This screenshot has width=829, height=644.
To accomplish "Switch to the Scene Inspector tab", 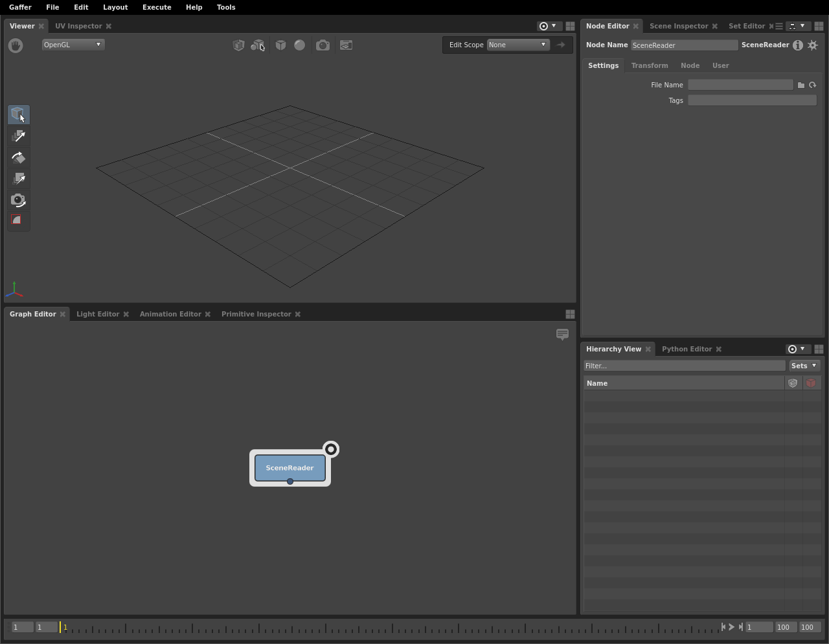I will [678, 26].
